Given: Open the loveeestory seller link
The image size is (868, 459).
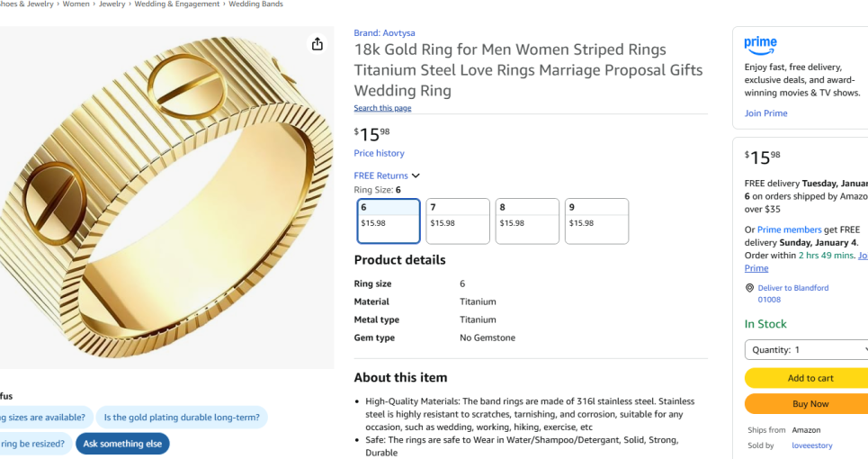Looking at the screenshot, I should (811, 445).
